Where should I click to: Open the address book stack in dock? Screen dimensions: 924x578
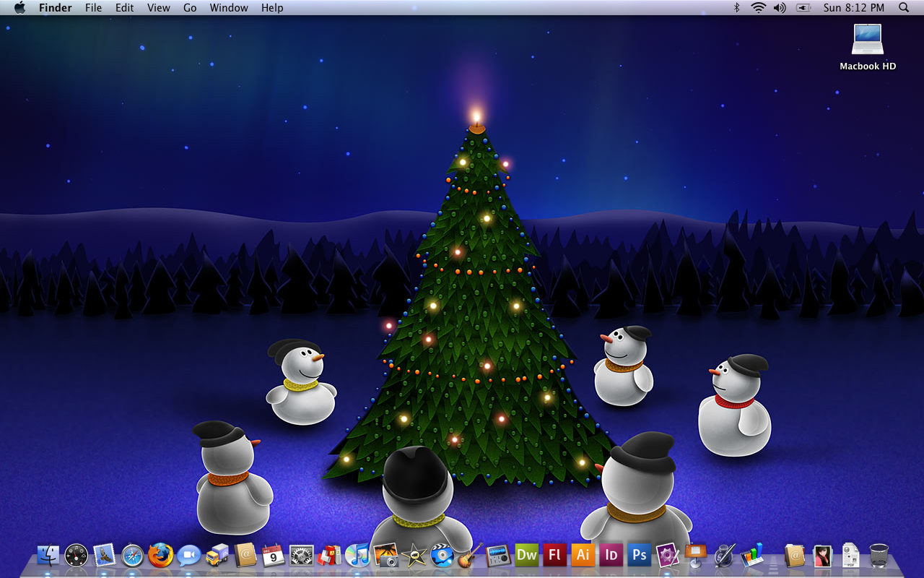coord(795,555)
